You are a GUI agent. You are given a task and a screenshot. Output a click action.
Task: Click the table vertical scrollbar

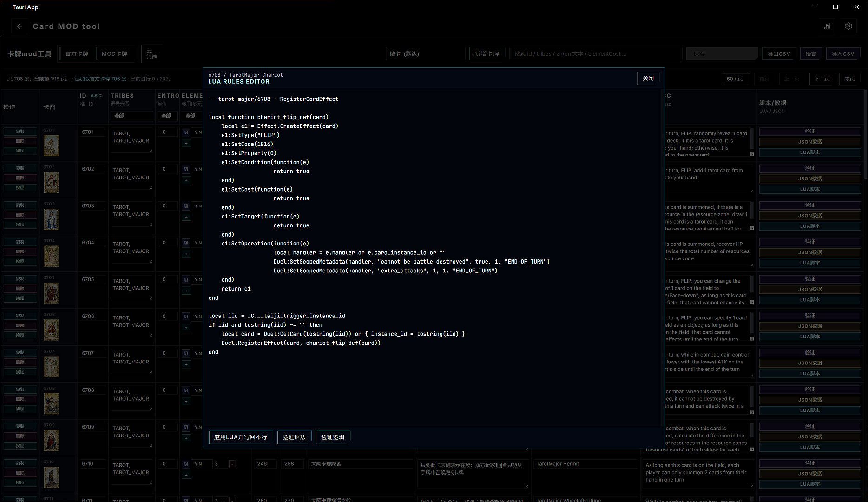coord(865,135)
